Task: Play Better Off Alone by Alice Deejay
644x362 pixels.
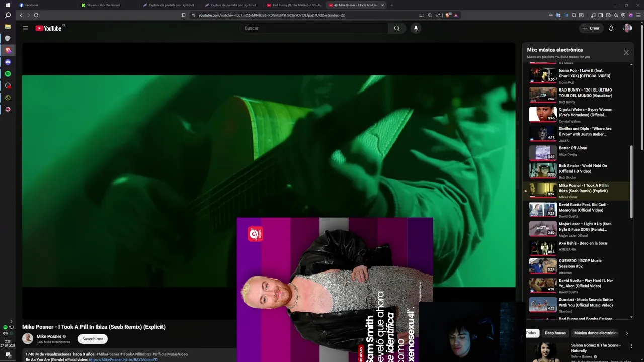Action: 576,152
